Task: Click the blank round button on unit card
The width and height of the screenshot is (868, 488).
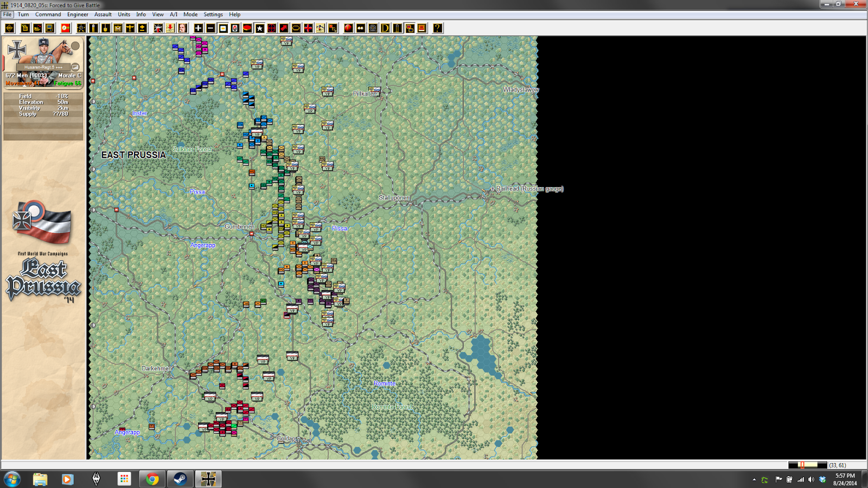Action: coord(75,46)
